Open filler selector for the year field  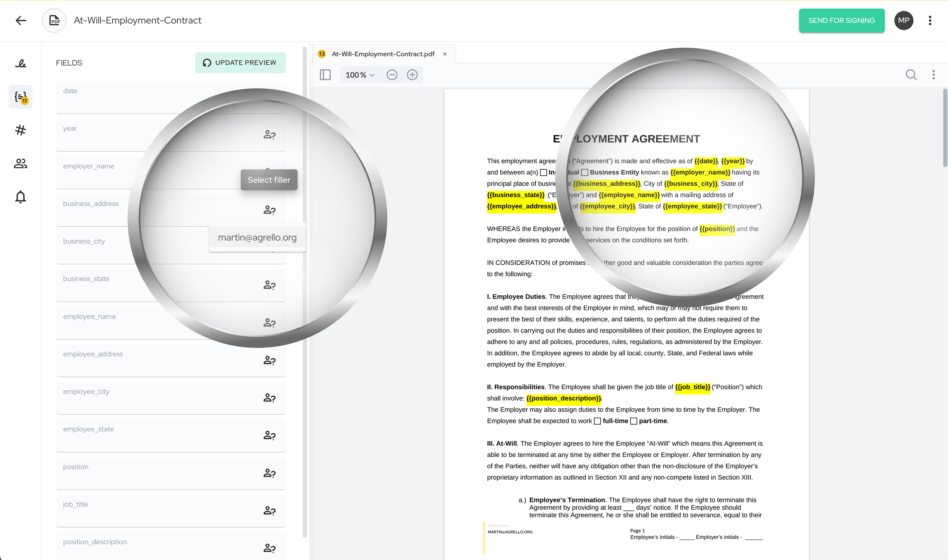270,135
